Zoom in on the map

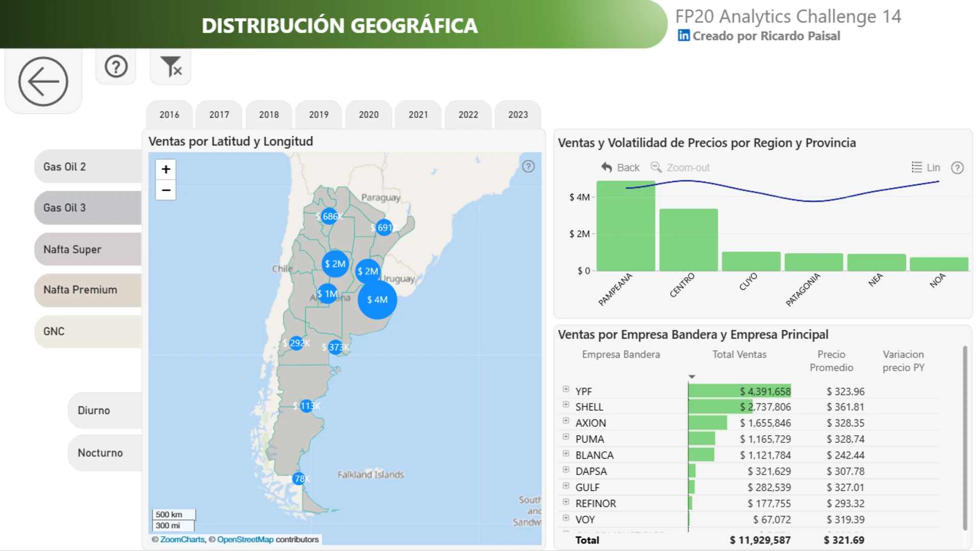[166, 169]
